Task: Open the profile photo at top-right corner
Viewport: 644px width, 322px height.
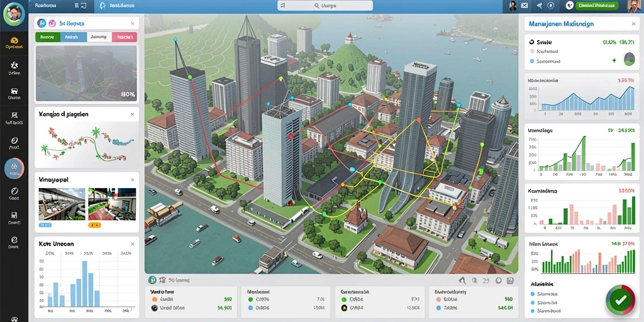Action: point(635,6)
